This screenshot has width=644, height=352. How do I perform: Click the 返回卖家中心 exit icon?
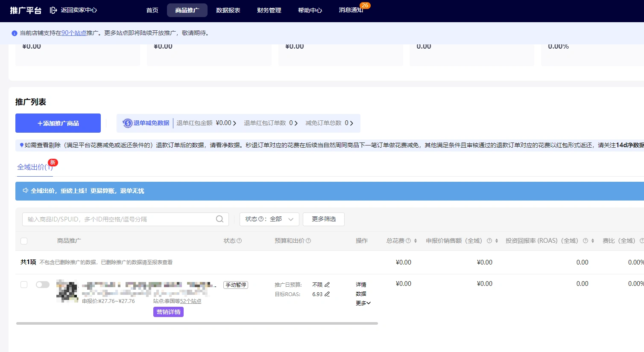pos(53,10)
